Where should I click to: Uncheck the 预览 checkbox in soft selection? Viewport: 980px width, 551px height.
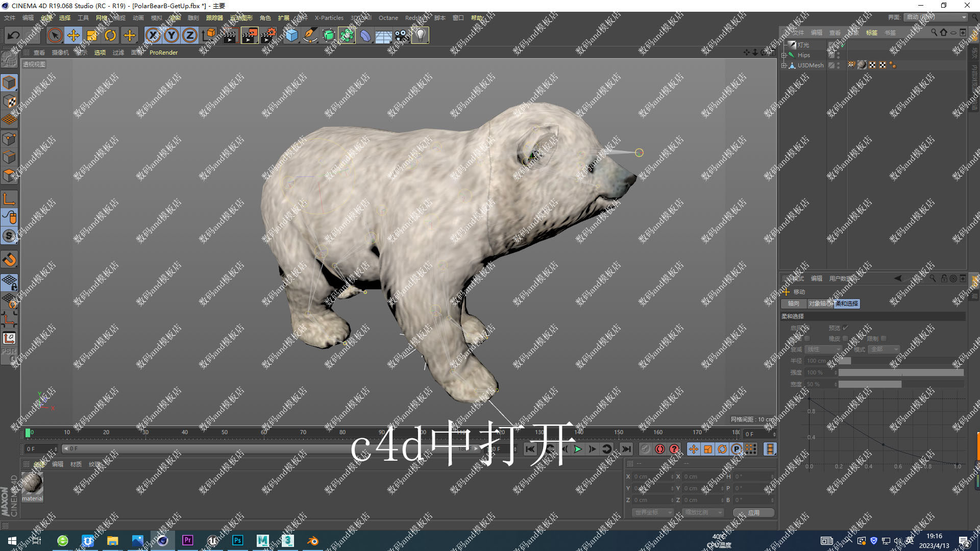pyautogui.click(x=845, y=328)
